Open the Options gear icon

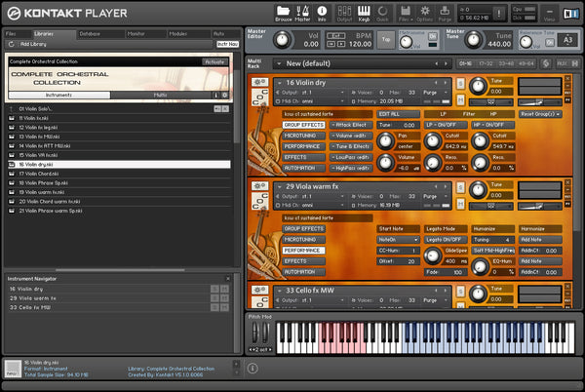click(425, 12)
